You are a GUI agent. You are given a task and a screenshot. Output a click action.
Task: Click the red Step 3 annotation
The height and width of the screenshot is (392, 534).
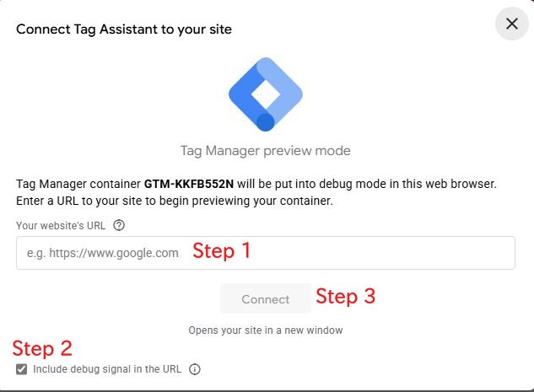[345, 297]
